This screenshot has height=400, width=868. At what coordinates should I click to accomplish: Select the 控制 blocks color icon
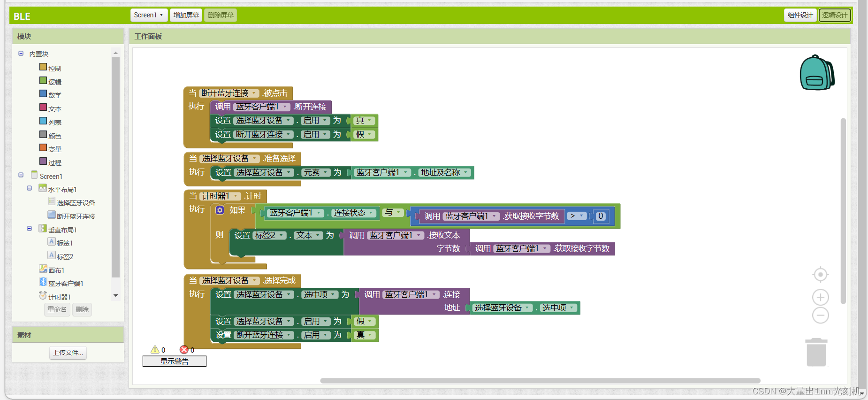(x=43, y=67)
